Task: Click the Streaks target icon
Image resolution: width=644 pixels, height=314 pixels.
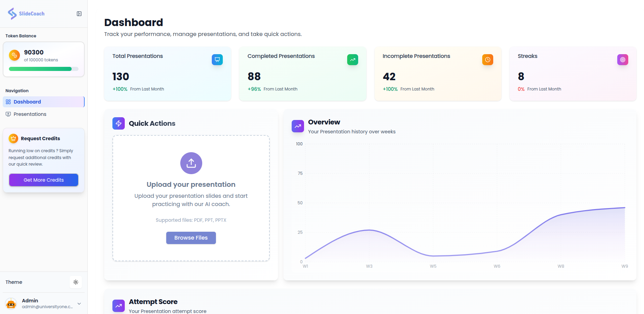Action: click(622, 60)
